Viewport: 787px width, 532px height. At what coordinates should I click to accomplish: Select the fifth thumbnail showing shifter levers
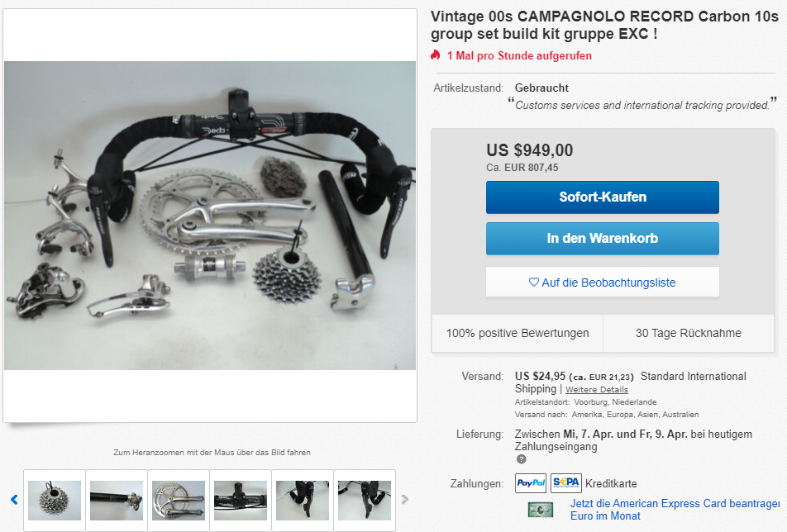pyautogui.click(x=303, y=501)
